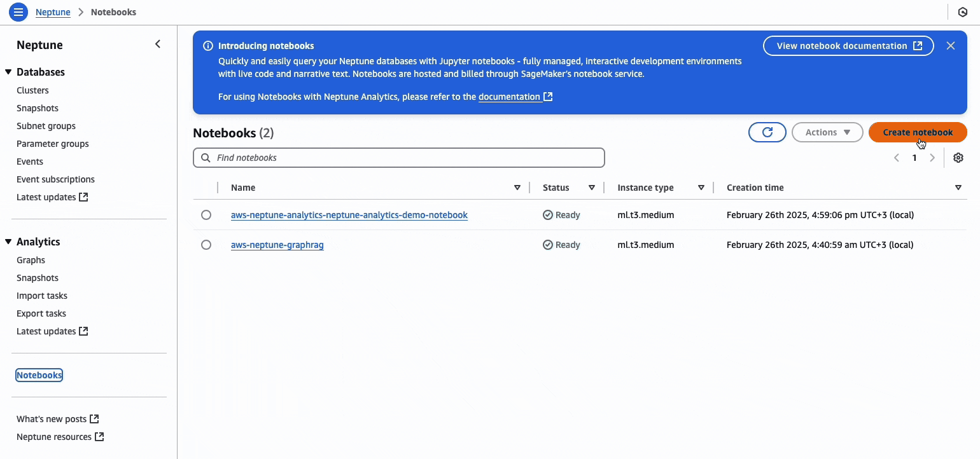Dismiss the Introducing notebooks banner
The image size is (980, 459).
951,45
